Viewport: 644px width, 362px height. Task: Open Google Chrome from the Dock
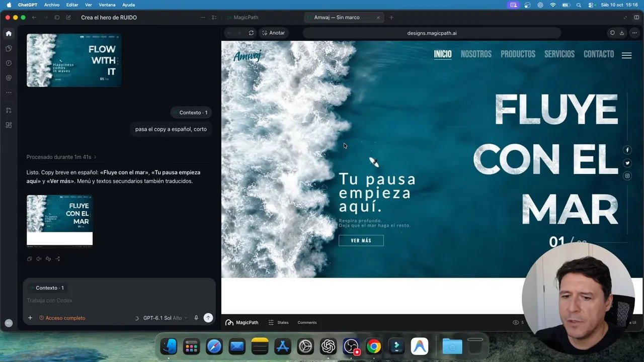(x=373, y=346)
